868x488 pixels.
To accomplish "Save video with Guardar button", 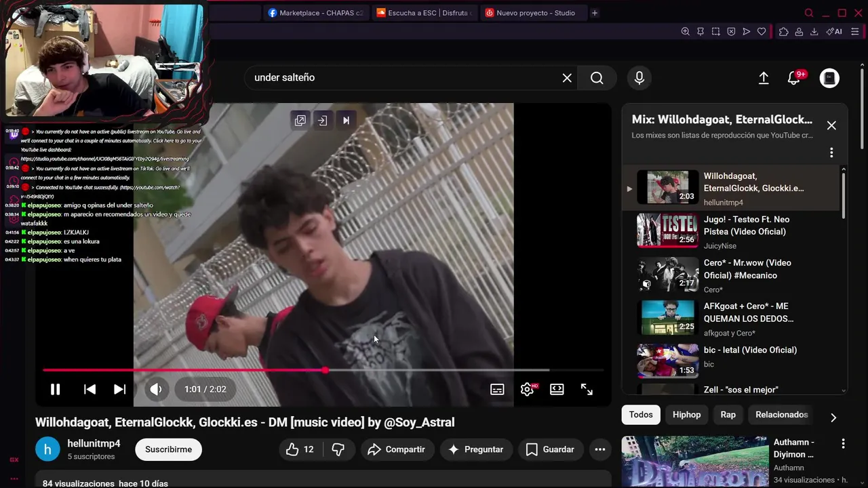I will click(x=550, y=449).
